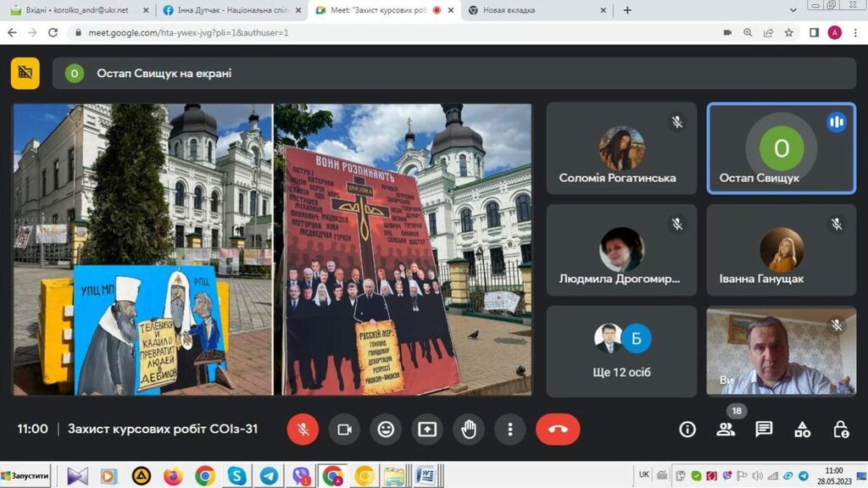Raise your hand in the meeting
Viewport: 868px width, 488px height.
pos(469,430)
